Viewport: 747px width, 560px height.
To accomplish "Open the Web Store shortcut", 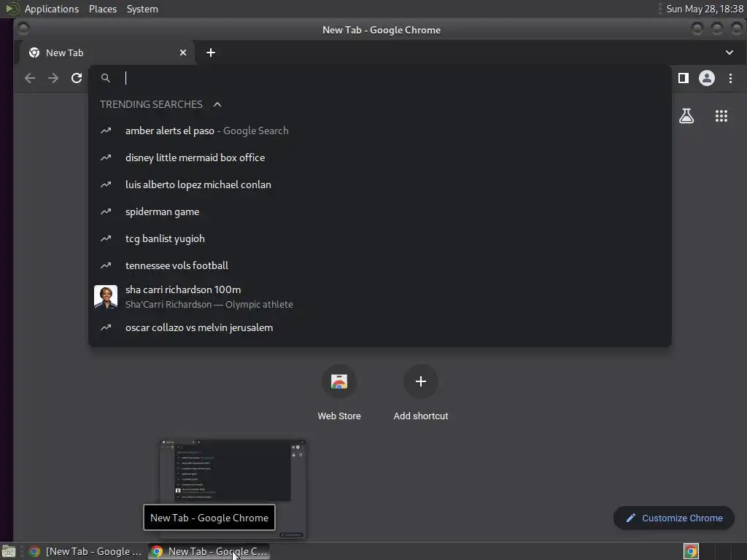I will coord(339,393).
